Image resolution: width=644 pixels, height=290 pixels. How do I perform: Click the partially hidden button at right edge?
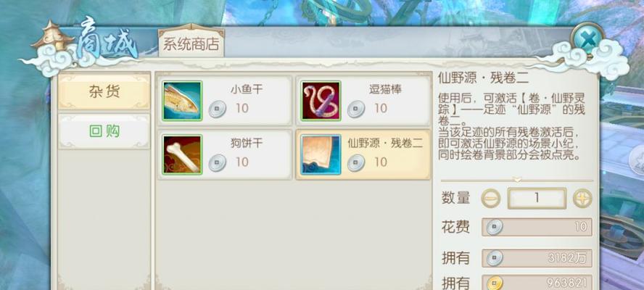click(637, 159)
